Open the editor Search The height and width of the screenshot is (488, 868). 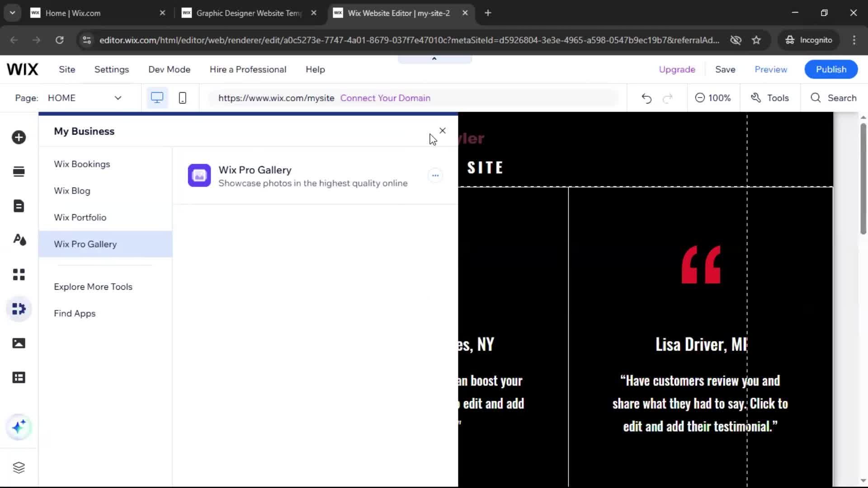click(834, 98)
